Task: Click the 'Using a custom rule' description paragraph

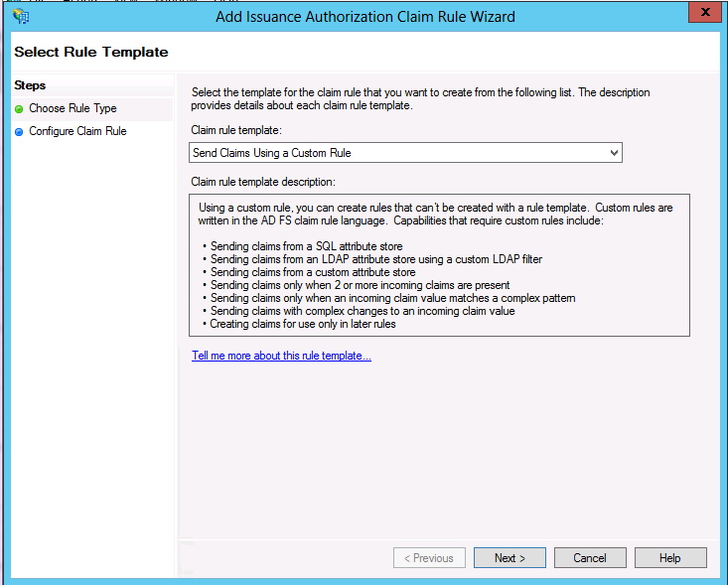Action: point(435,214)
